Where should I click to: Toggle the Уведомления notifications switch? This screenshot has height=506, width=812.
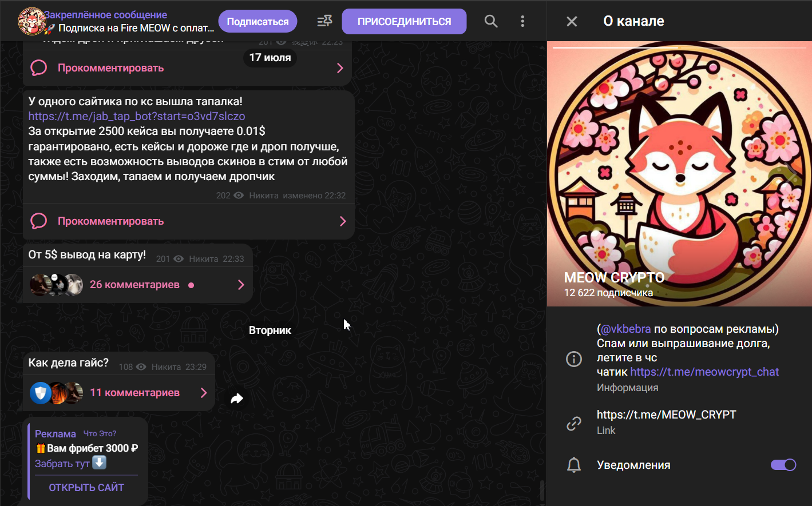click(x=783, y=465)
